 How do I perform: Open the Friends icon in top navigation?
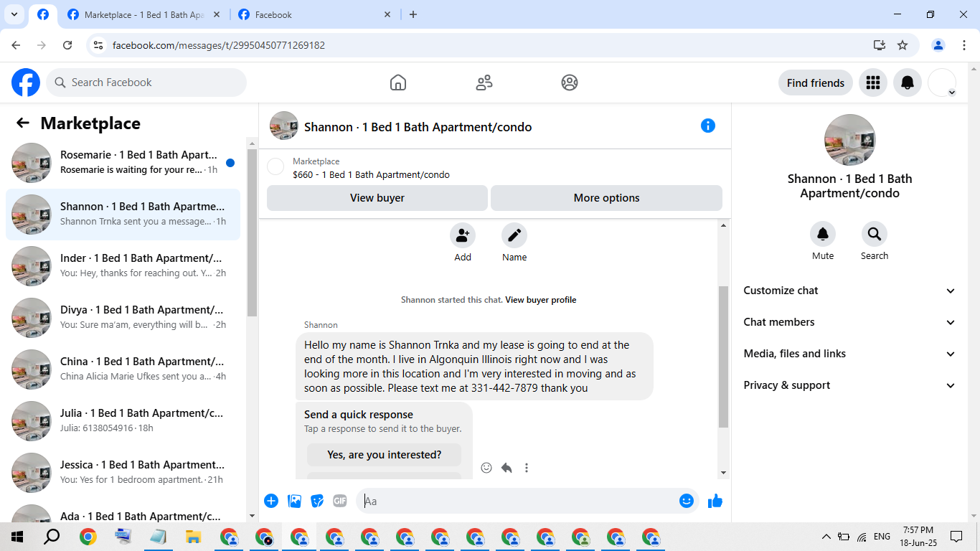[484, 83]
